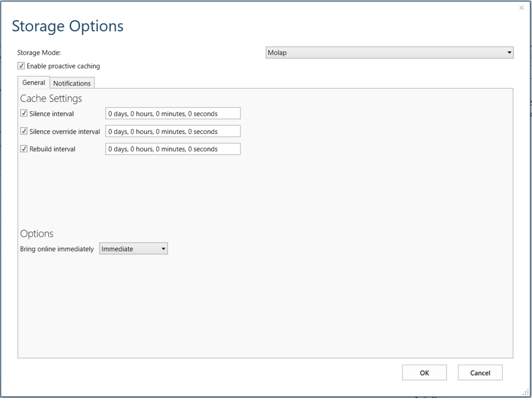Click the OK button
The width and height of the screenshot is (532, 398).
[x=424, y=372]
